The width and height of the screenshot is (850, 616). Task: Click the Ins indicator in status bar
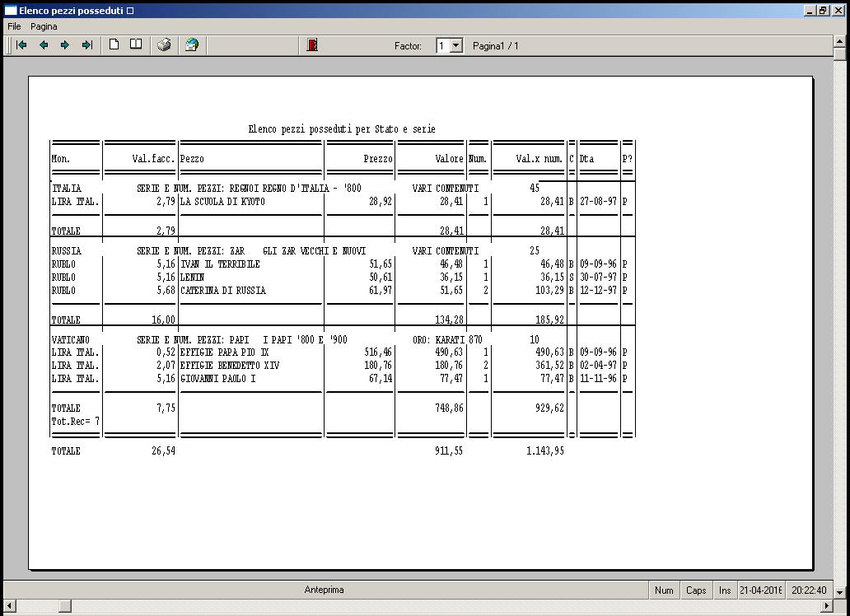pyautogui.click(x=725, y=590)
